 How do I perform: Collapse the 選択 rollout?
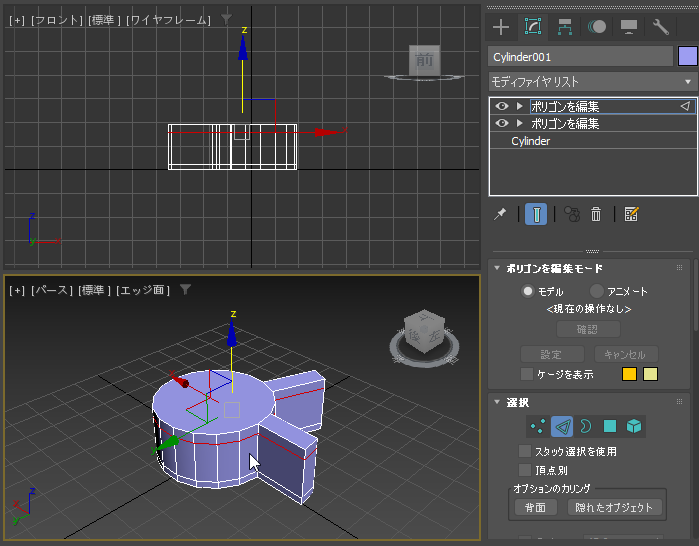(497, 402)
